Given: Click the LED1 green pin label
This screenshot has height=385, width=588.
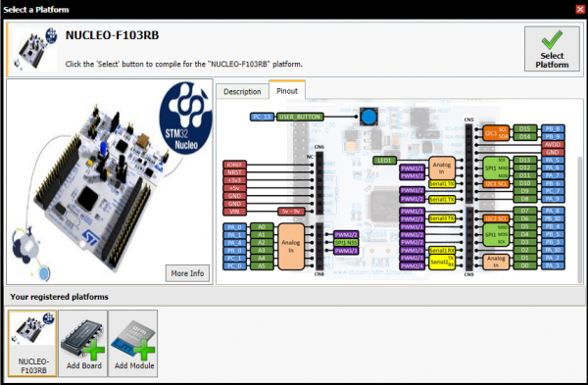Looking at the screenshot, I should (x=384, y=161).
